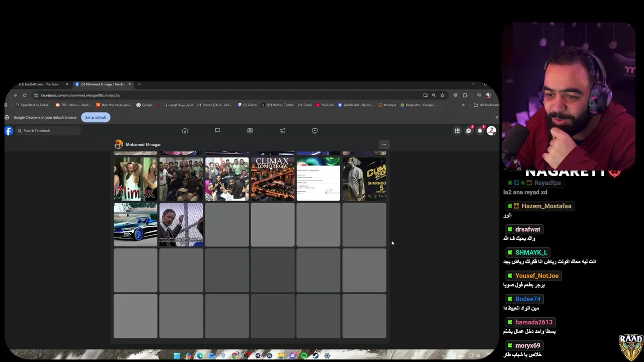Go forward in browser history
This screenshot has width=644, height=362.
tap(15, 95)
